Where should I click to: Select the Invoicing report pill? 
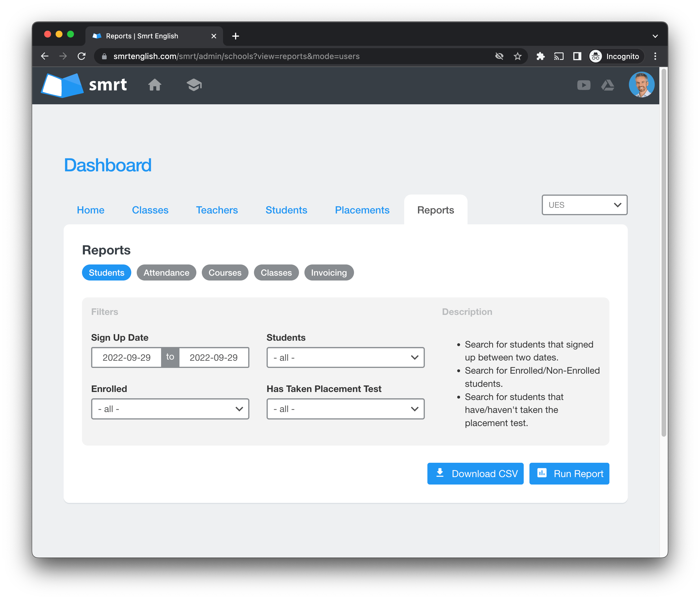[x=329, y=272]
